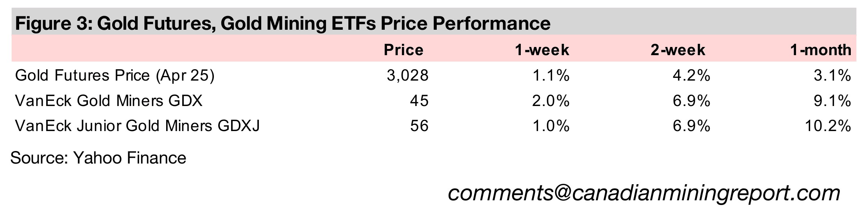868x214 pixels.
Task: Click the GDX price value 45
Action: click(x=419, y=101)
